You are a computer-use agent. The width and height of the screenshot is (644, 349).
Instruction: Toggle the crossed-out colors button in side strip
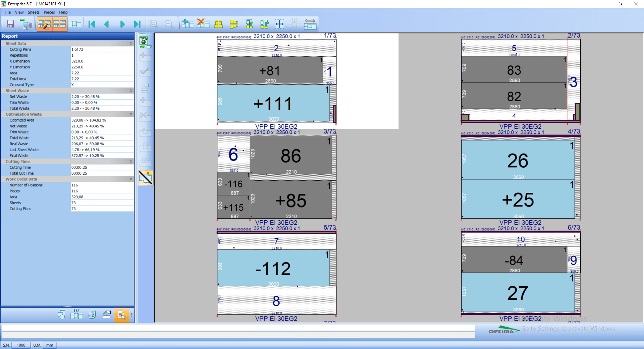[146, 177]
